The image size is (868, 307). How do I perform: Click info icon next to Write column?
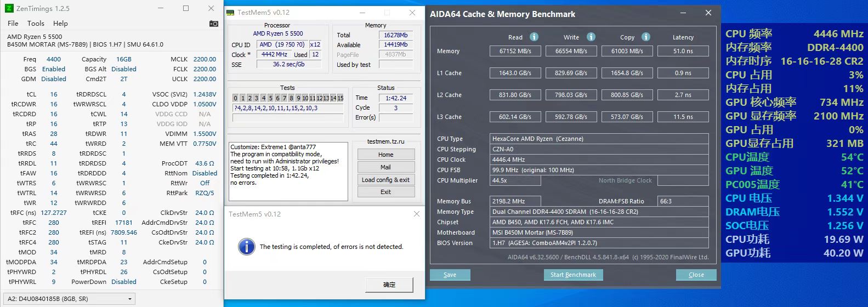pyautogui.click(x=591, y=37)
